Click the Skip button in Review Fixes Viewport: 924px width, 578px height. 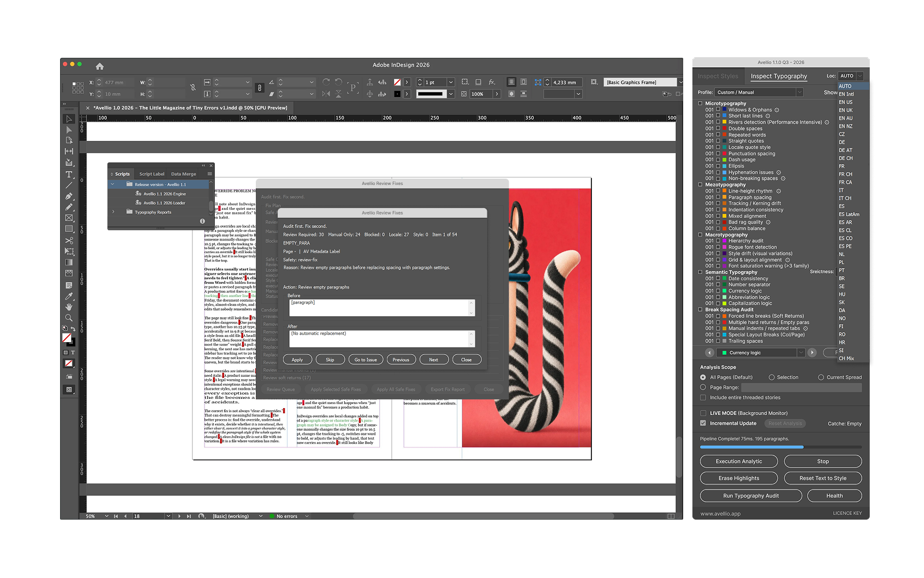point(330,360)
